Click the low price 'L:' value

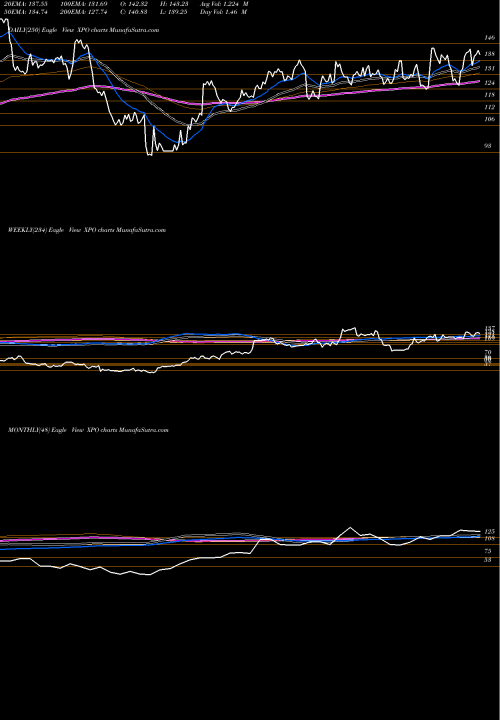coord(173,12)
